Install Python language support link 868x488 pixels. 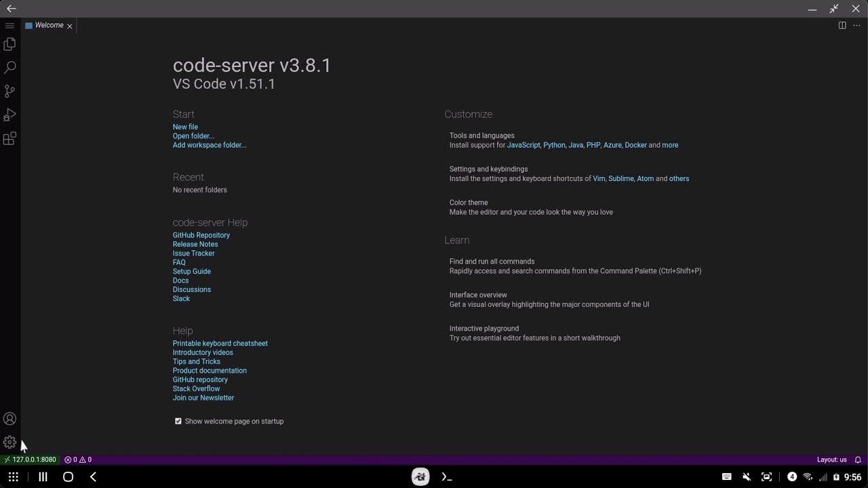point(554,145)
